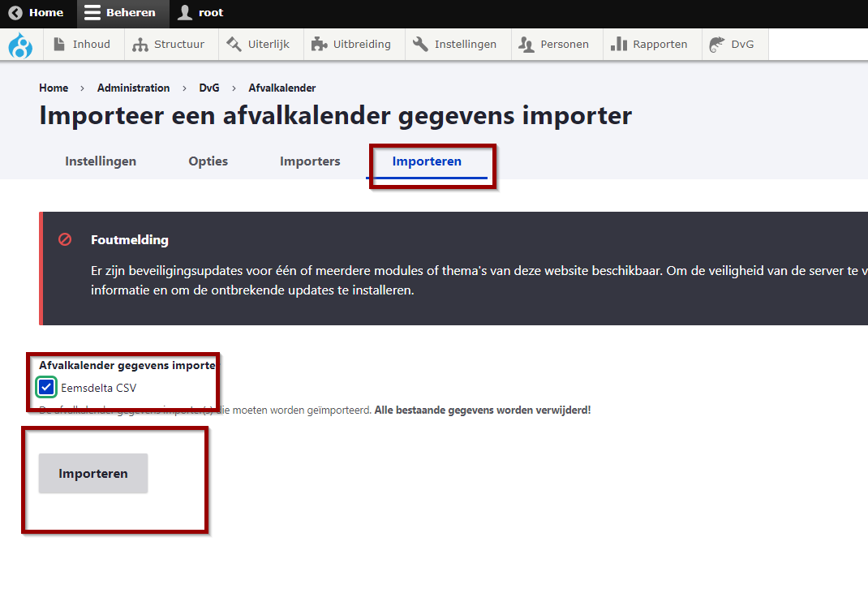Uncheck the Eemsdelta CSV checkbox
Image resolution: width=868 pixels, height=593 pixels.
[46, 388]
